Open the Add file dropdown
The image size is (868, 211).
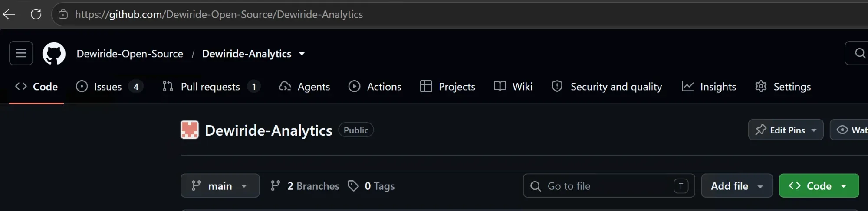737,186
